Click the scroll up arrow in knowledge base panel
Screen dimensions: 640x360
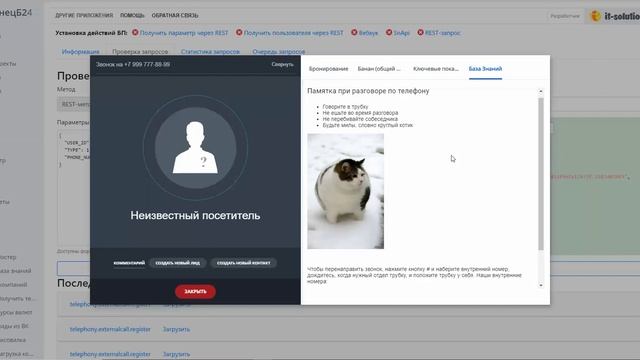point(541,91)
